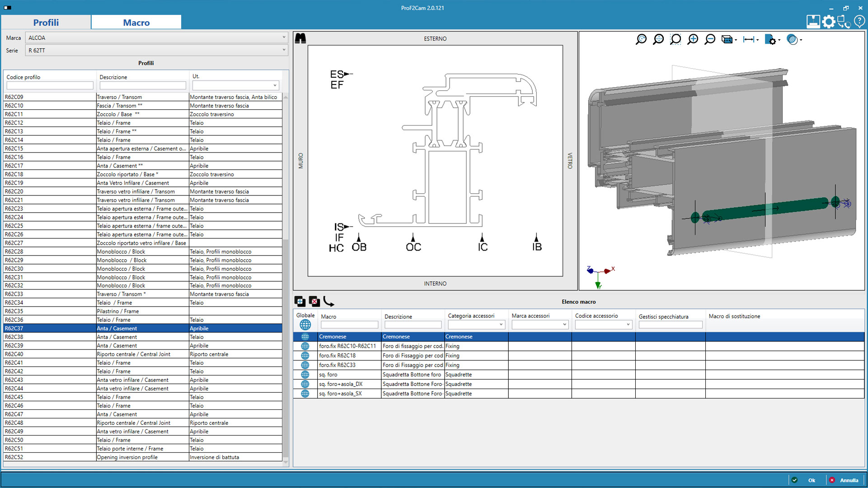Screen dimensions: 868x488
Task: Open the Marca dropdown showing ALCOA
Action: 156,37
